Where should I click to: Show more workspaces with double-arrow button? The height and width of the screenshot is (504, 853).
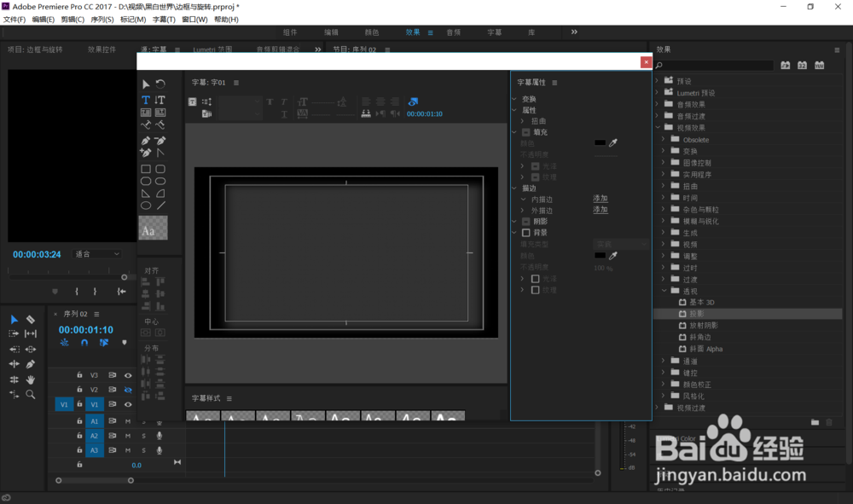coord(574,32)
